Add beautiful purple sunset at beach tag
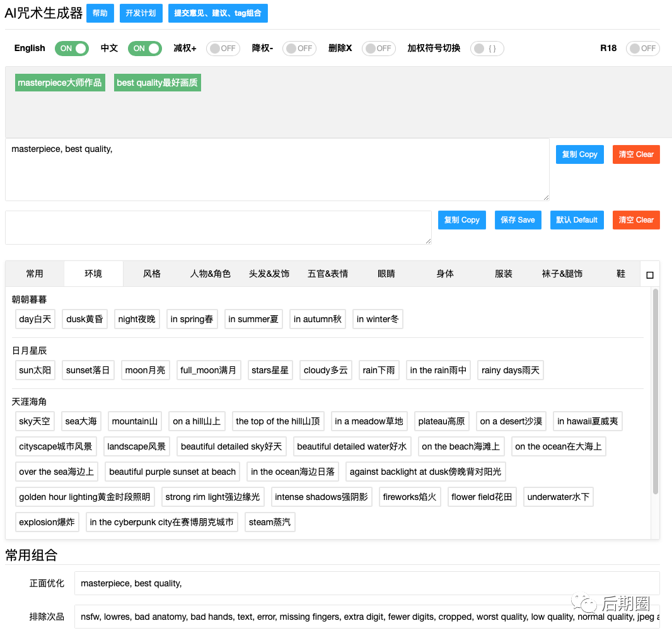 click(x=172, y=472)
